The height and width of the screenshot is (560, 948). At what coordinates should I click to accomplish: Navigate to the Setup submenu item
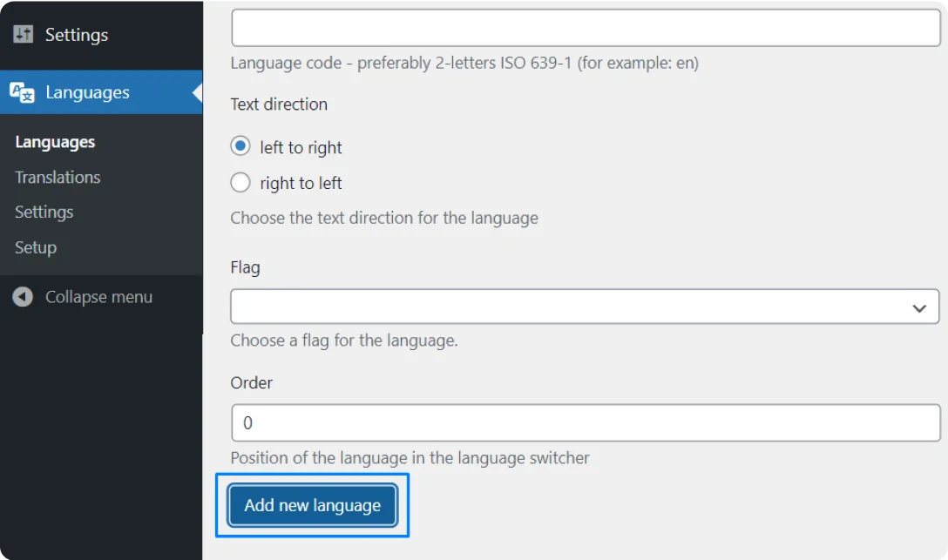(35, 247)
